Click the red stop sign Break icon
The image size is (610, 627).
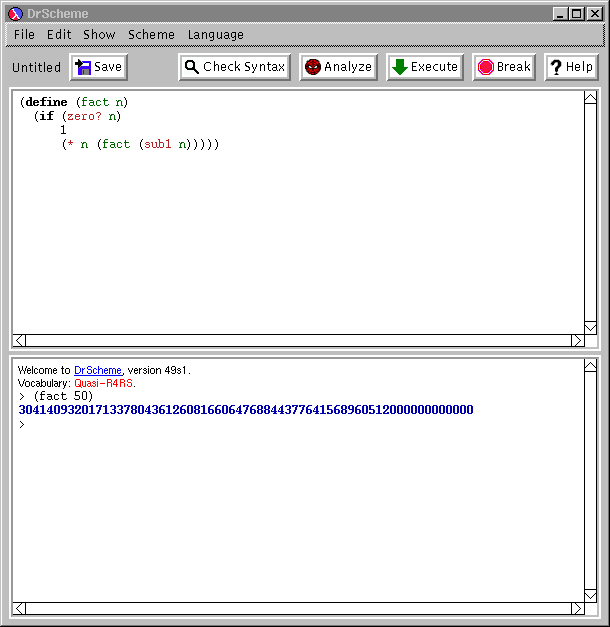(x=486, y=67)
